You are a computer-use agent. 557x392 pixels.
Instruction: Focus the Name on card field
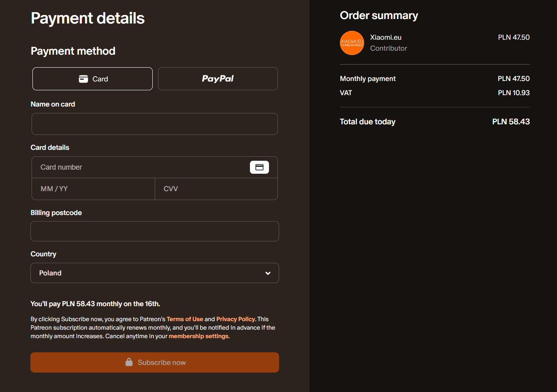[x=154, y=124]
